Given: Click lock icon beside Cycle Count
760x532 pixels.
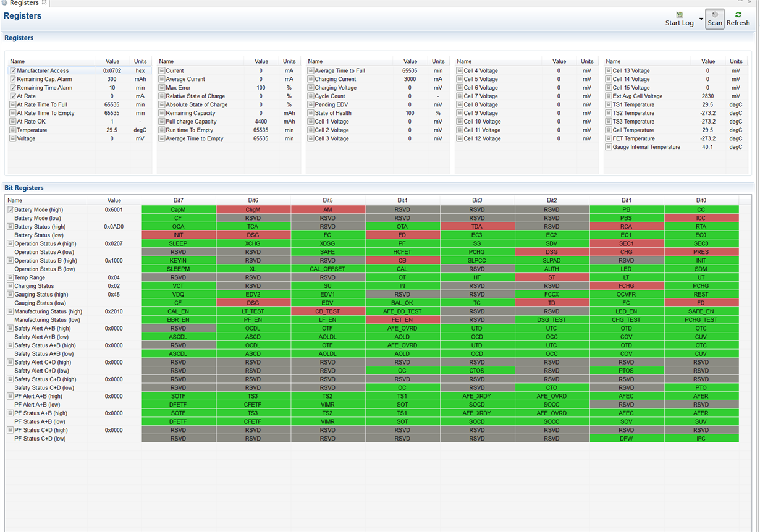Looking at the screenshot, I should pos(311,96).
